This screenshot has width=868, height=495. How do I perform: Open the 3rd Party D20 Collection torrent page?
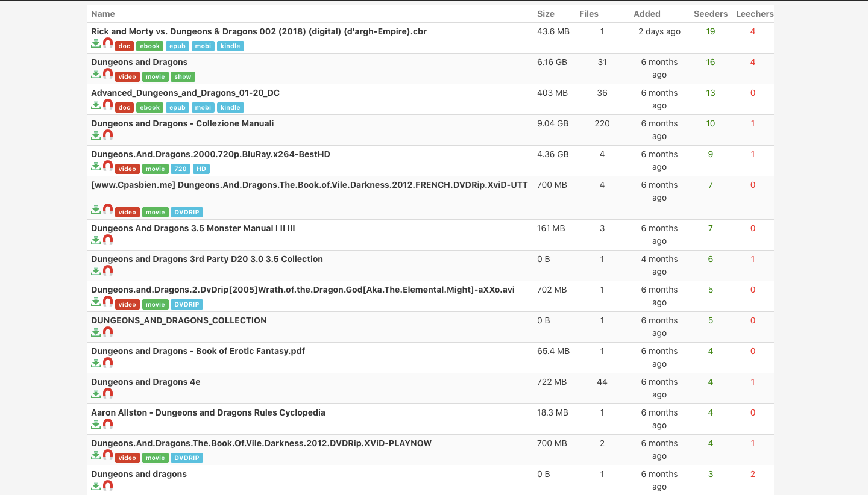click(207, 259)
